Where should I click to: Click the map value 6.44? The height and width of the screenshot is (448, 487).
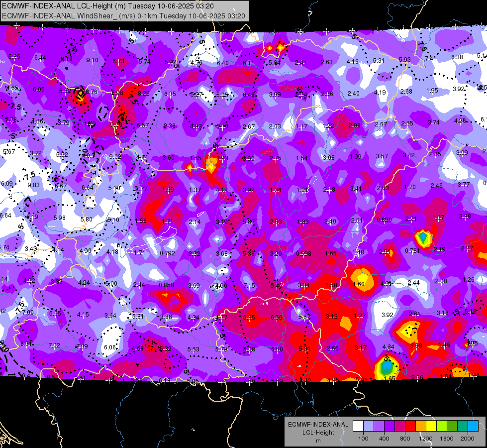[x=40, y=57]
